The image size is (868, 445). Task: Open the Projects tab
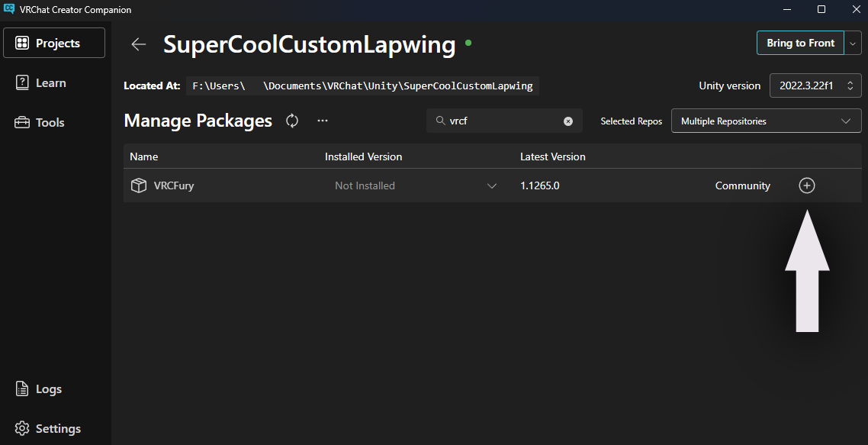tap(54, 44)
